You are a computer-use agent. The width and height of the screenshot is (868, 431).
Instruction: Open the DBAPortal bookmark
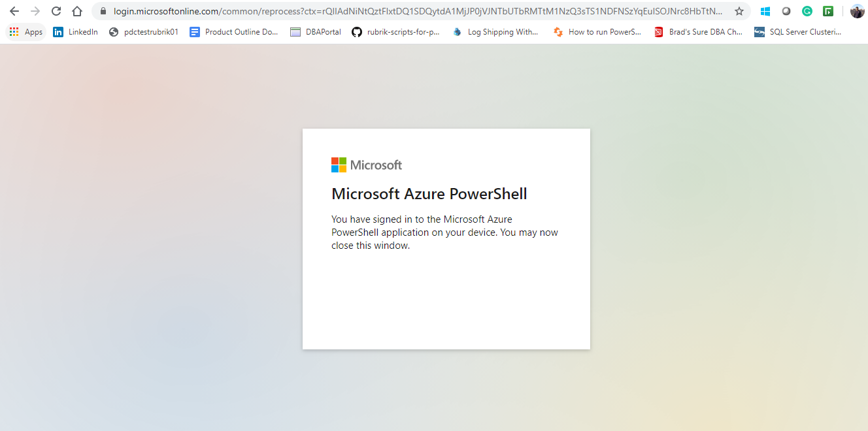click(x=316, y=32)
